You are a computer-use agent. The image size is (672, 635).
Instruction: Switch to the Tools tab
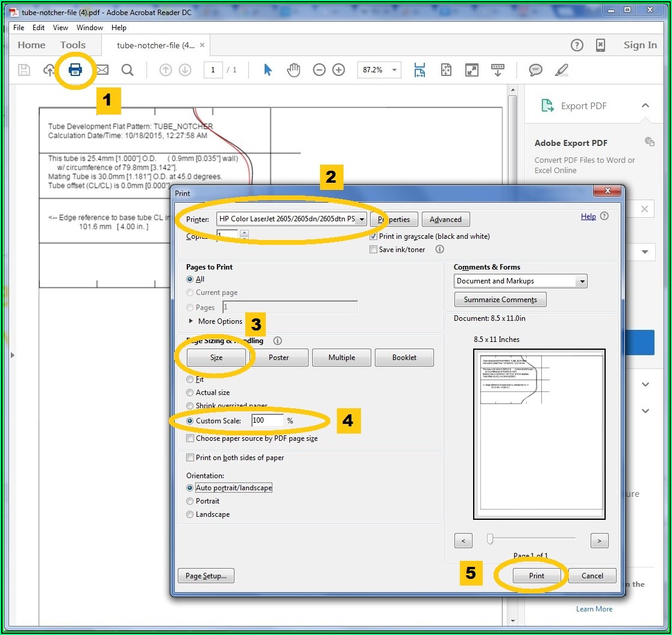[73, 45]
